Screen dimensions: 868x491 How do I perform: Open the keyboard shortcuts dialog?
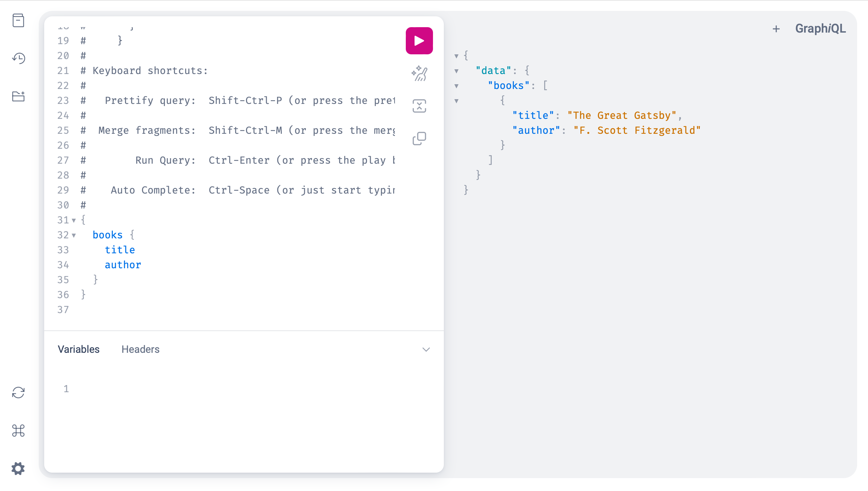tap(18, 431)
